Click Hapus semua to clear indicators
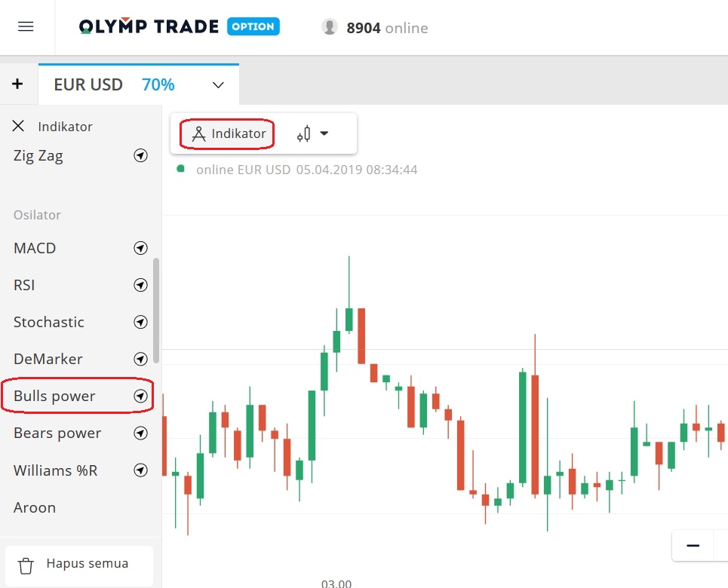 pos(78,563)
